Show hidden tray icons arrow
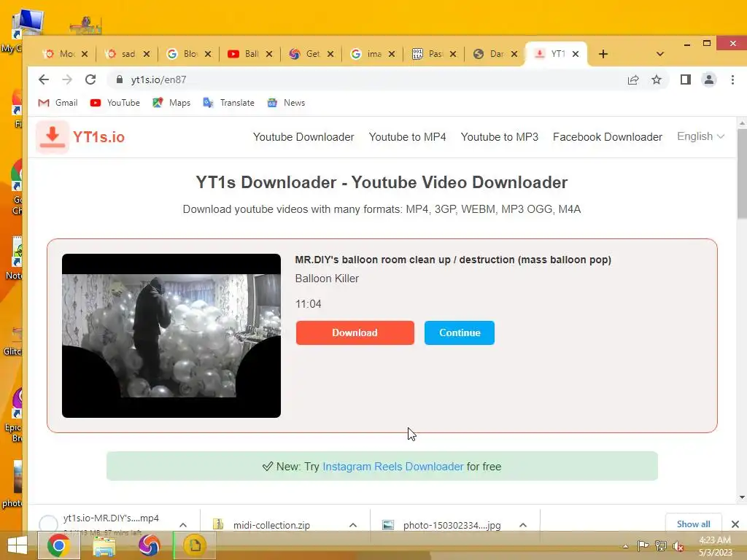The image size is (747, 560). [625, 546]
